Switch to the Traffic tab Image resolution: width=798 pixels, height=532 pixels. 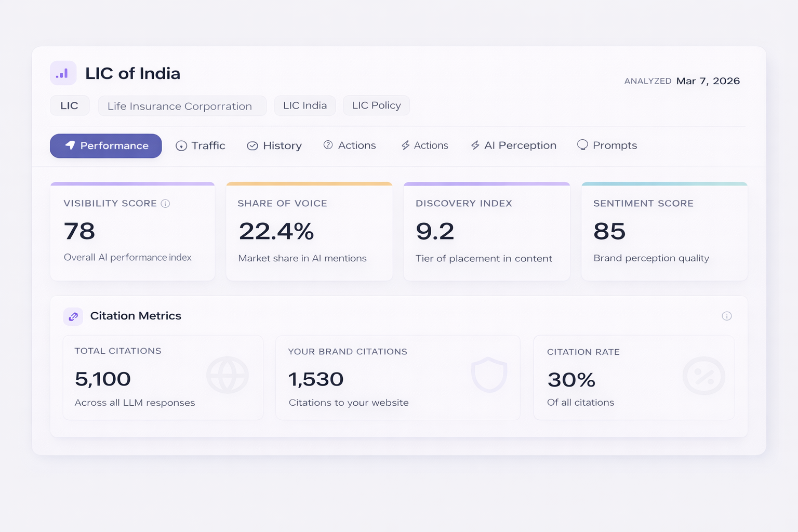tap(201, 146)
